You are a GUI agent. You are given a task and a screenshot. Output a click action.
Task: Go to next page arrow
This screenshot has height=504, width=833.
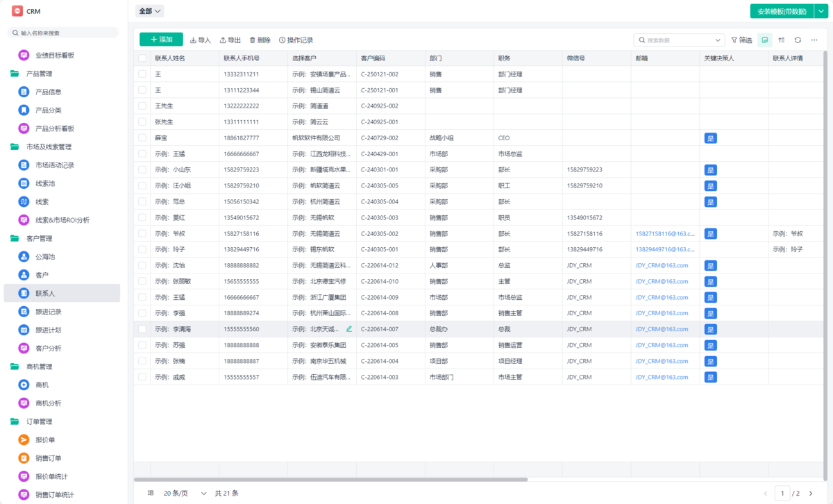[811, 494]
